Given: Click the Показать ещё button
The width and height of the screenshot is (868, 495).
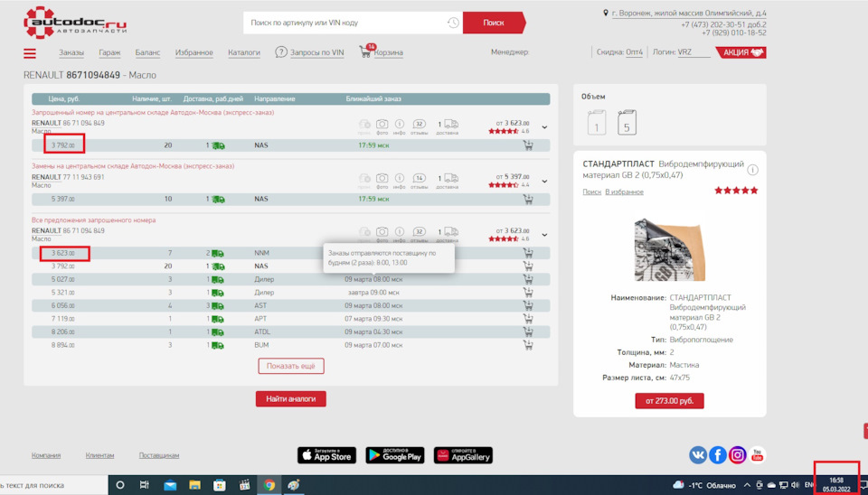Looking at the screenshot, I should [x=290, y=366].
